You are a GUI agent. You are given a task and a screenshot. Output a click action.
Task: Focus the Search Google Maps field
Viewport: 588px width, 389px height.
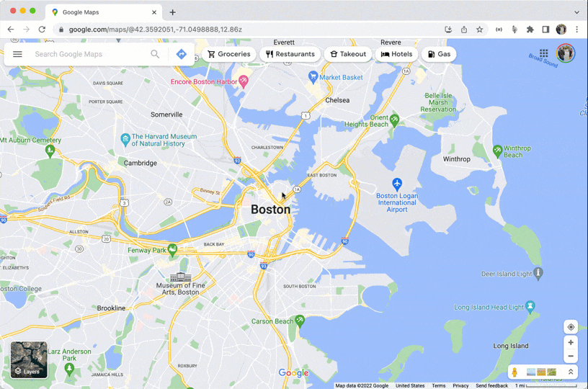pyautogui.click(x=90, y=54)
